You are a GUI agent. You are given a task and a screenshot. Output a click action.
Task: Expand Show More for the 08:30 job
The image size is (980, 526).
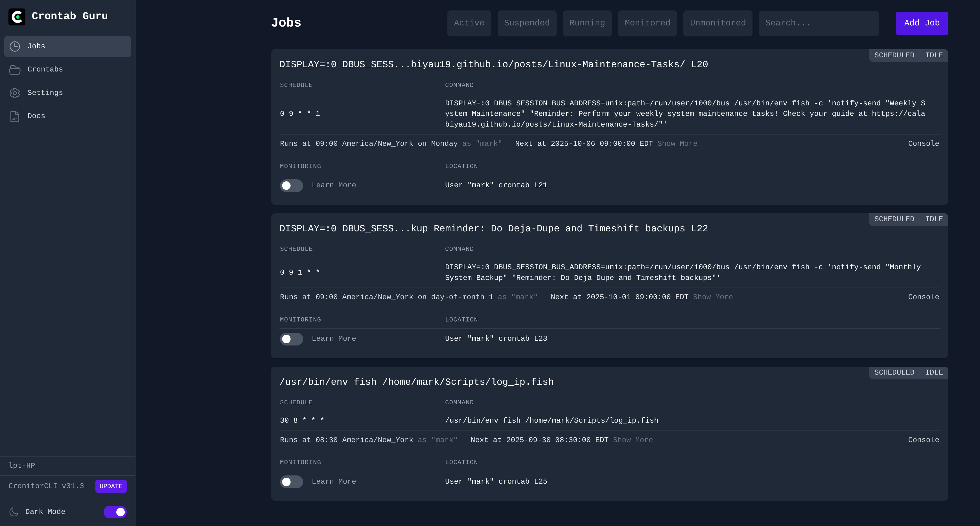pos(633,440)
